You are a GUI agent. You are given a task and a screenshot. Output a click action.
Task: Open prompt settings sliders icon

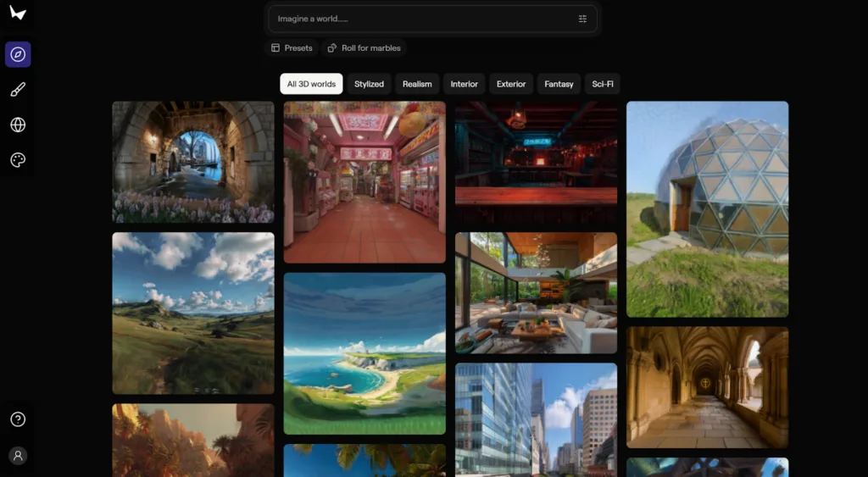[582, 19]
